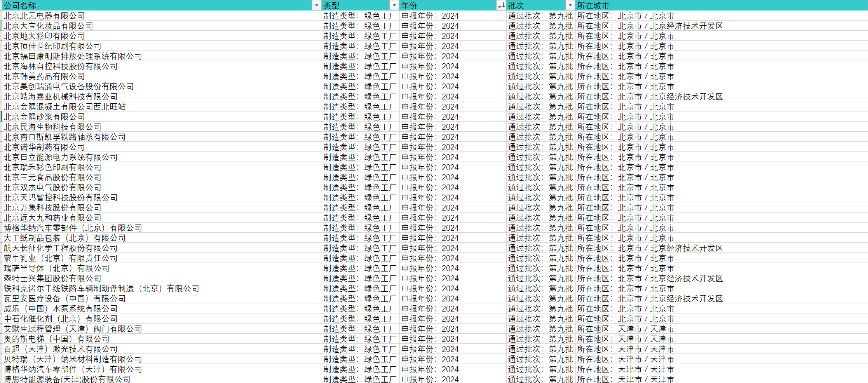868x383 pixels.
Task: Click 通过批次 第九批 cell in 中石化催化剂 row
Action: tap(541, 319)
